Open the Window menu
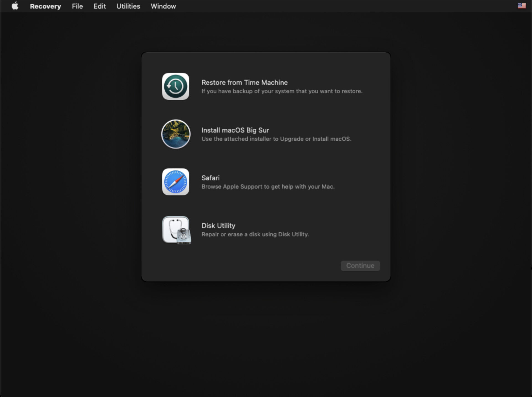The width and height of the screenshot is (532, 397). (163, 6)
